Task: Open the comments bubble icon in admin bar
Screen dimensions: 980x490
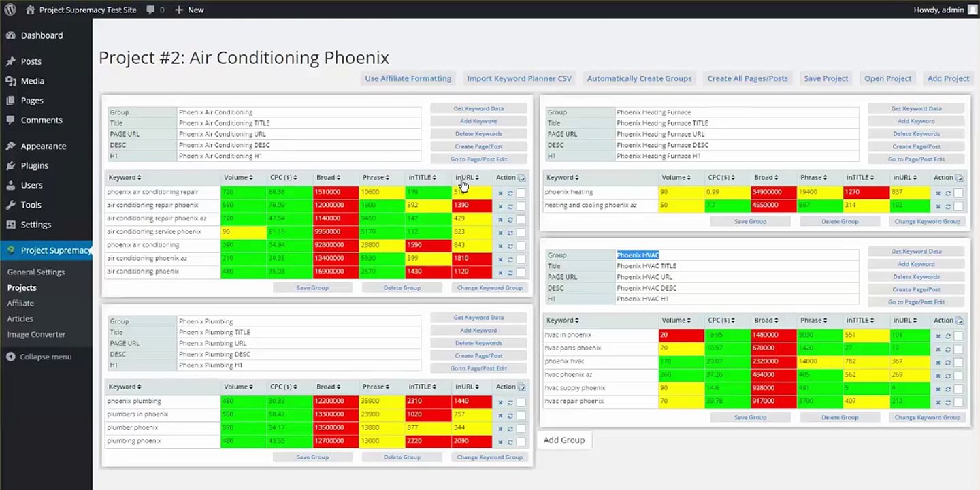Action: pos(151,10)
